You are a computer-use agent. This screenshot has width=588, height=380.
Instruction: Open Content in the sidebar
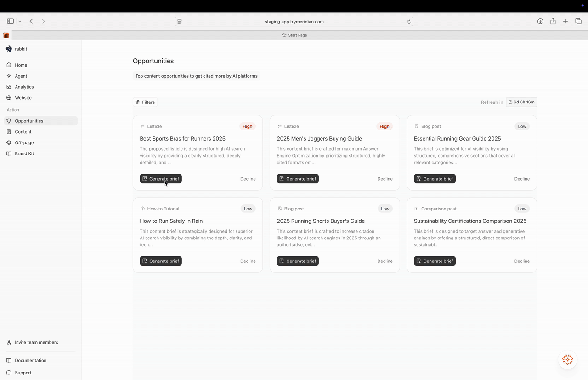click(40, 132)
